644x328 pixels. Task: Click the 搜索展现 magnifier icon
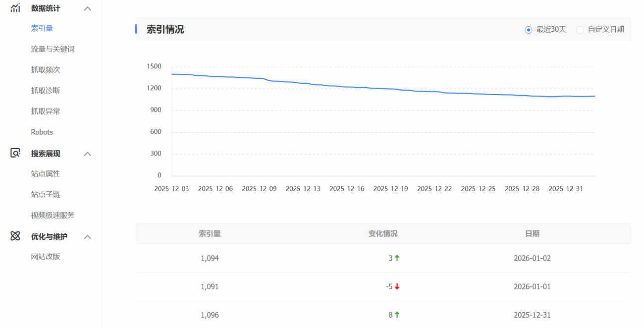(15, 153)
